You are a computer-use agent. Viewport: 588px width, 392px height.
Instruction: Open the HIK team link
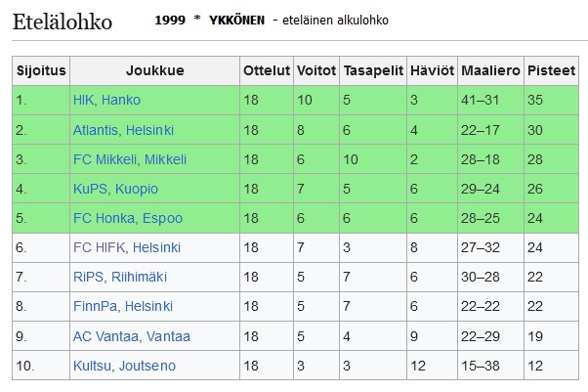[x=83, y=100]
